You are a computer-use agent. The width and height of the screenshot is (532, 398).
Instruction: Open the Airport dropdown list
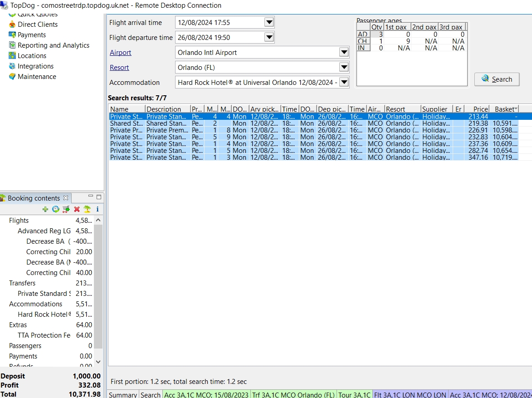click(x=344, y=53)
